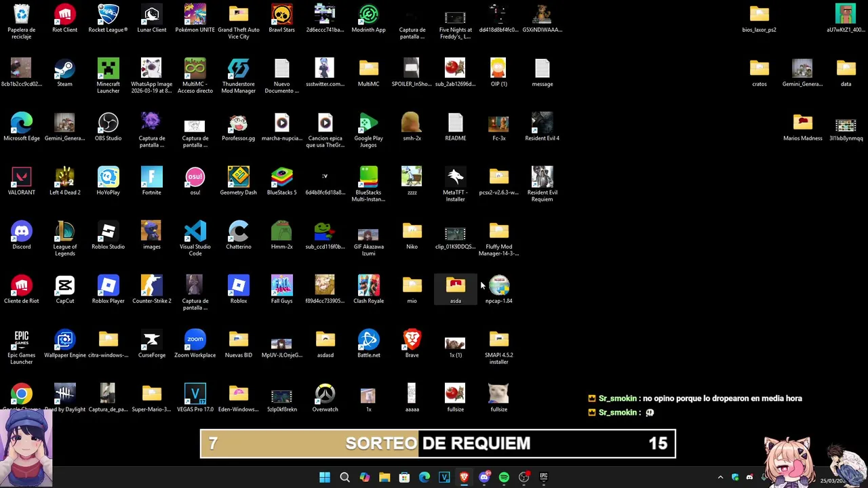The width and height of the screenshot is (868, 488).
Task: Select the Resident Evil Requiem icon
Action: (542, 178)
